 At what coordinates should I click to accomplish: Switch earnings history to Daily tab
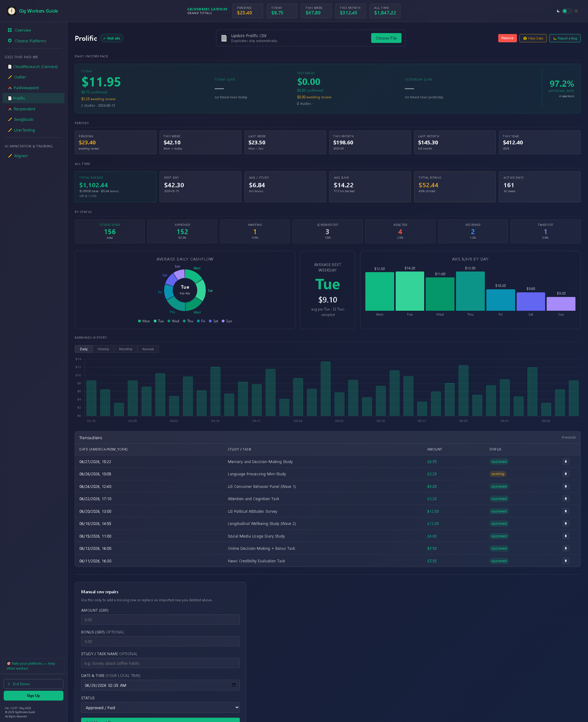tap(84, 349)
